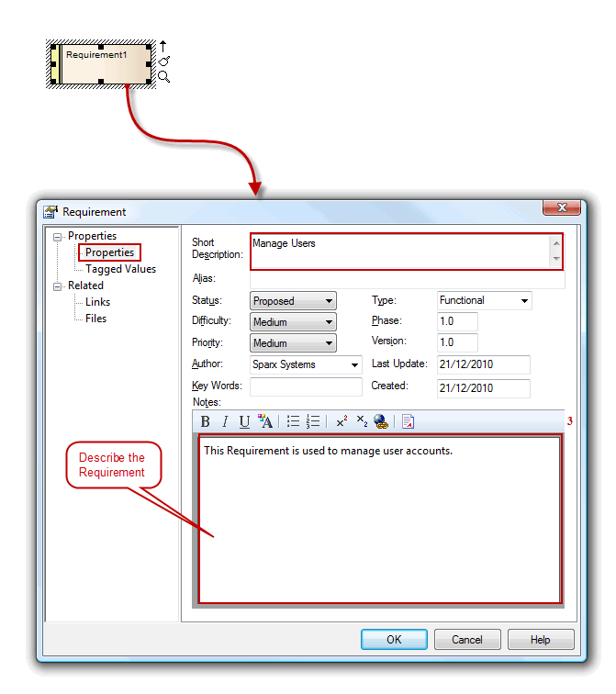
Task: Select Links in the tree
Action: 98,302
